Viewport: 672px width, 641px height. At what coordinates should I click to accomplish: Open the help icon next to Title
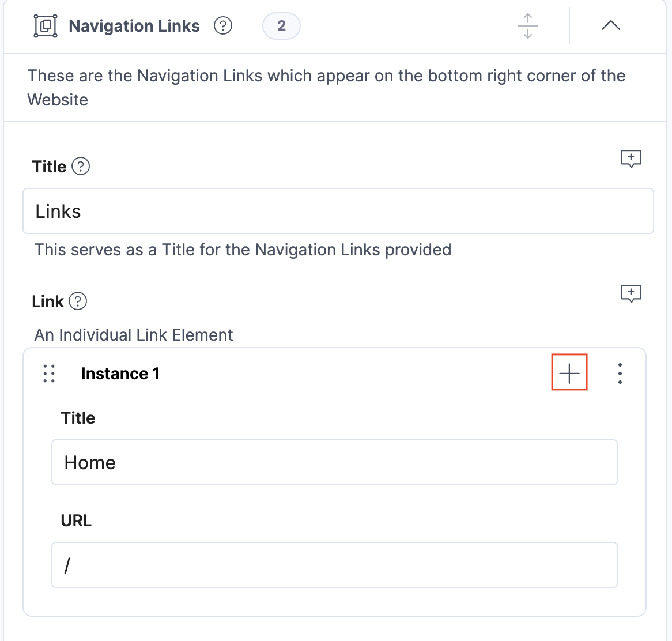(x=81, y=166)
